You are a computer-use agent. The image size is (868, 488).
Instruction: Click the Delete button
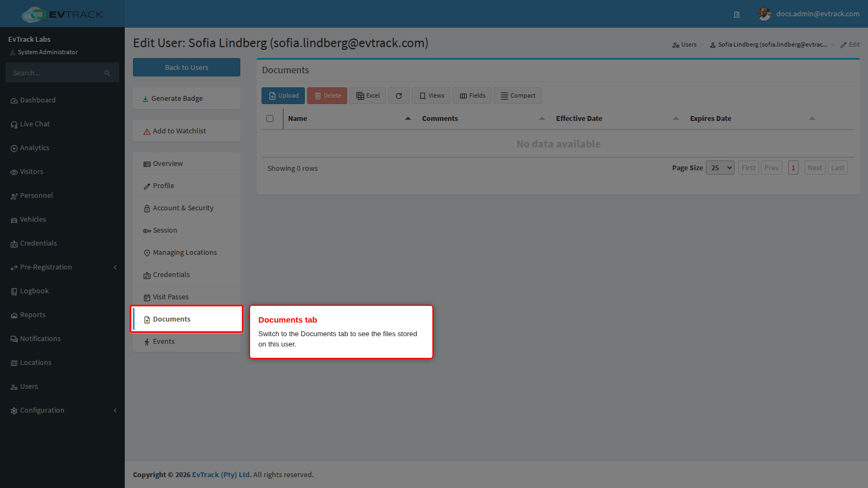(x=327, y=95)
